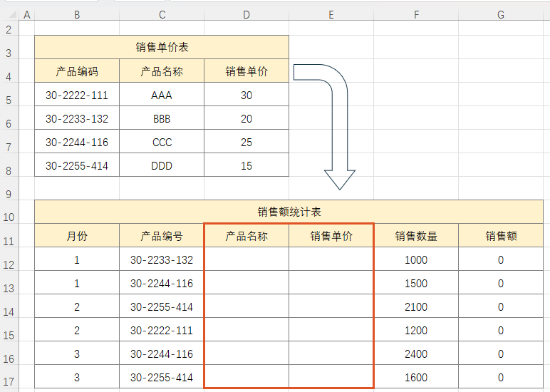Select cell C16 containing 30-2244-116
Screen dimensions: 550x392
[x=162, y=354]
